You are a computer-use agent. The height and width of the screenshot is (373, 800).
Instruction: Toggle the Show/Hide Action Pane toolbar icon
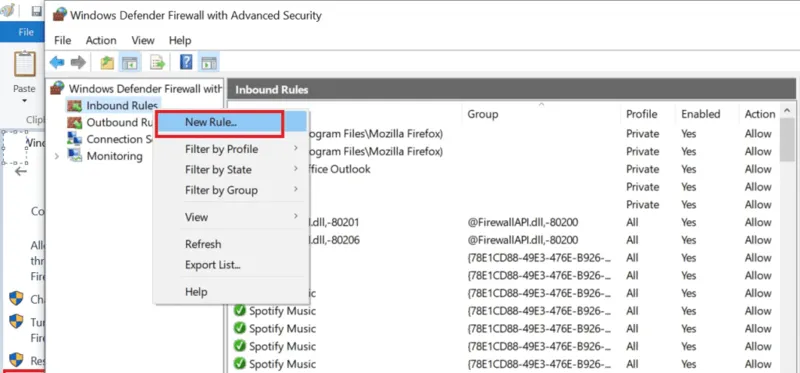pos(209,63)
